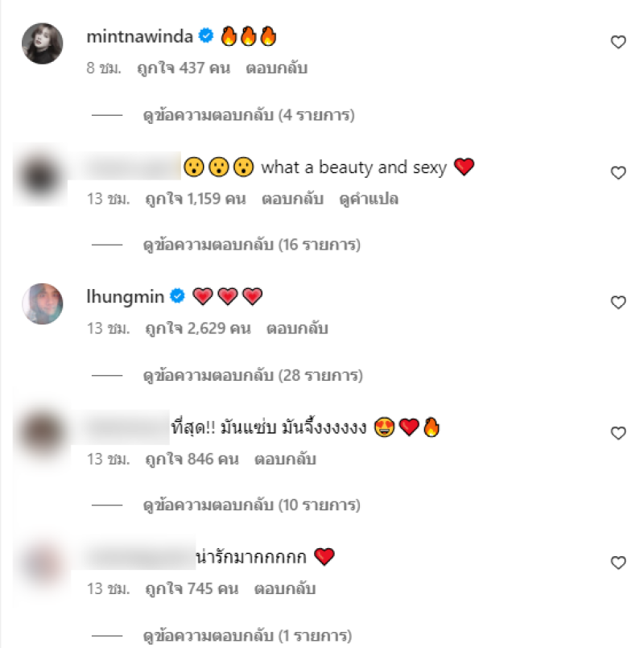Click the verified badge next to lhungmin
Image resolution: width=644 pixels, height=648 pixels.
point(177,296)
